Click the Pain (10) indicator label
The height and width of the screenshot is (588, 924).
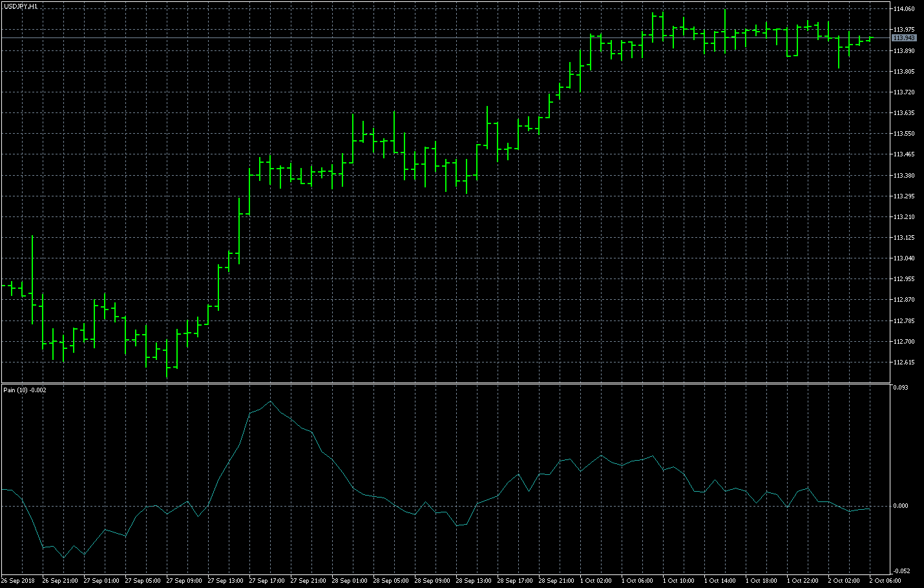tap(25, 390)
